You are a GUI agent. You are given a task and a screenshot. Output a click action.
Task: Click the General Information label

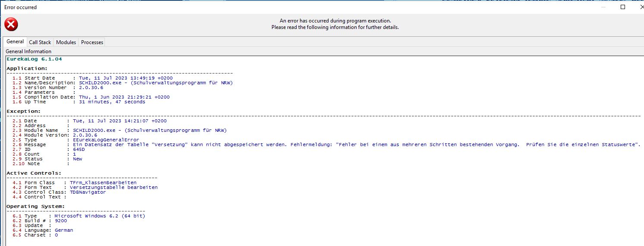point(28,51)
